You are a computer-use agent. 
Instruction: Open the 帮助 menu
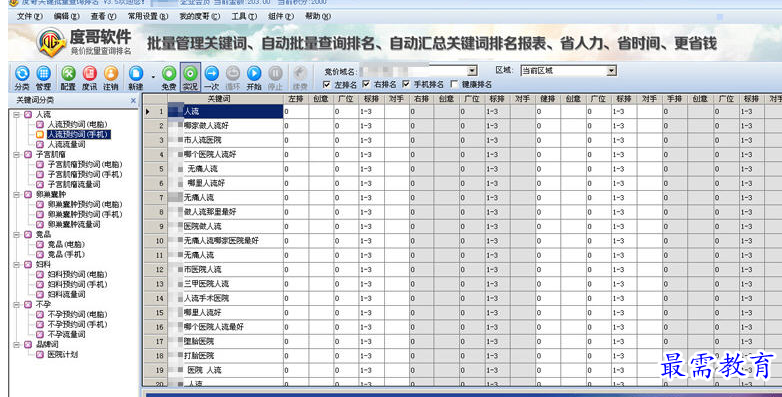pyautogui.click(x=318, y=16)
